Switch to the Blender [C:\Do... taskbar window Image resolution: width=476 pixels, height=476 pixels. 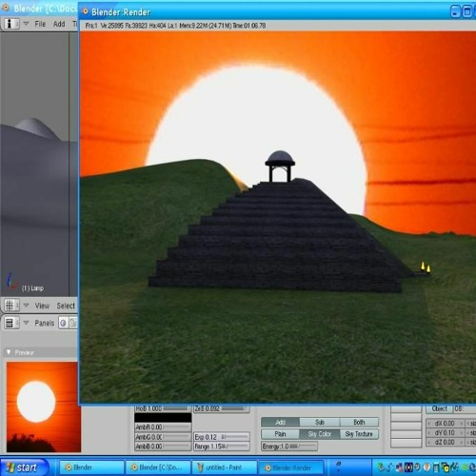click(x=158, y=467)
